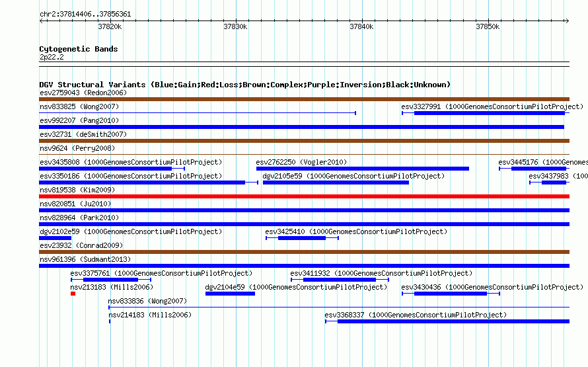Open nsv820851 (Ju2010) variant label
This screenshot has height=367, width=588.
75,204
